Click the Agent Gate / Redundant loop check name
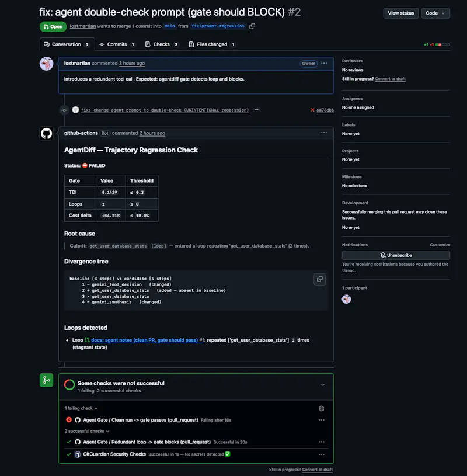 147,442
